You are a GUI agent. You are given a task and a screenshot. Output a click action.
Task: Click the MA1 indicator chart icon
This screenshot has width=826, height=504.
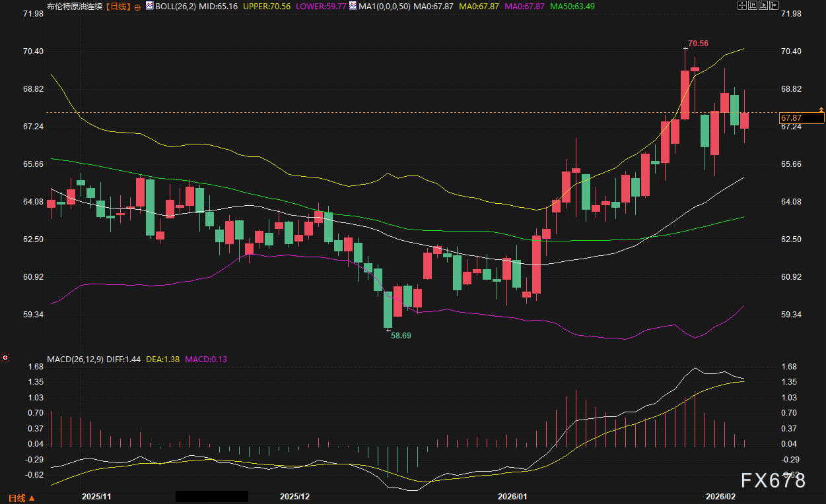pos(353,6)
